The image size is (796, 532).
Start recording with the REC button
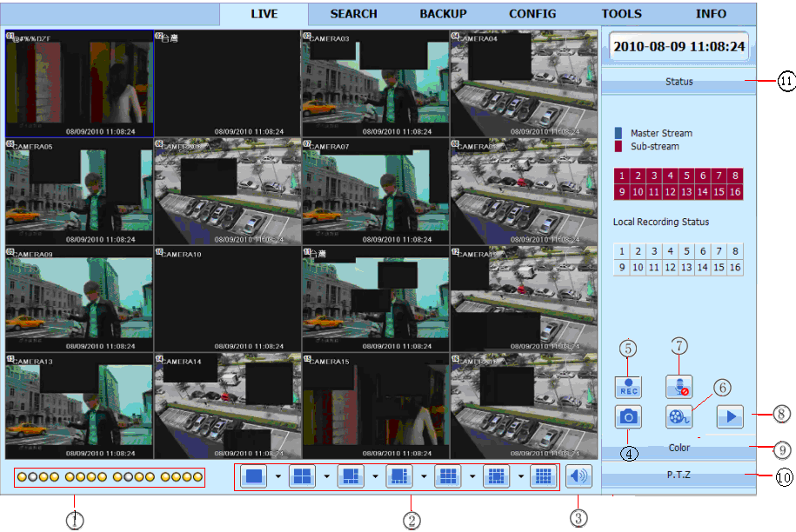(628, 388)
